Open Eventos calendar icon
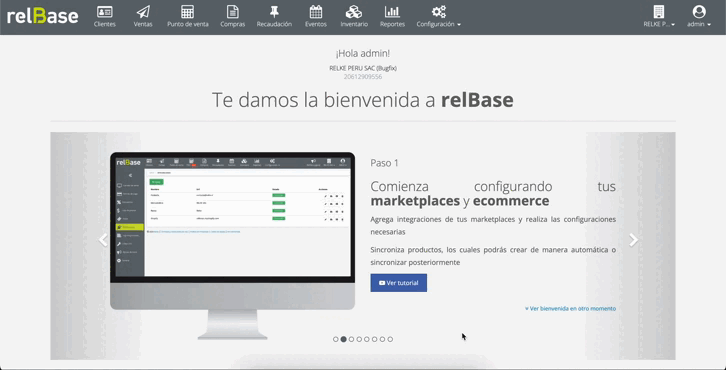Screen dimensions: 726x370 pos(316,12)
